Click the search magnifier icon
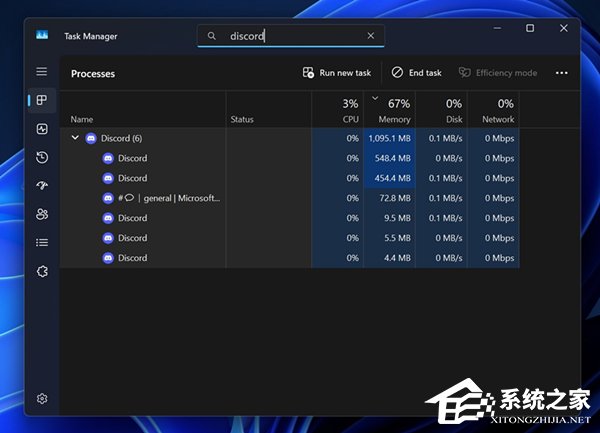Image resolution: width=600 pixels, height=433 pixels. pos(212,36)
